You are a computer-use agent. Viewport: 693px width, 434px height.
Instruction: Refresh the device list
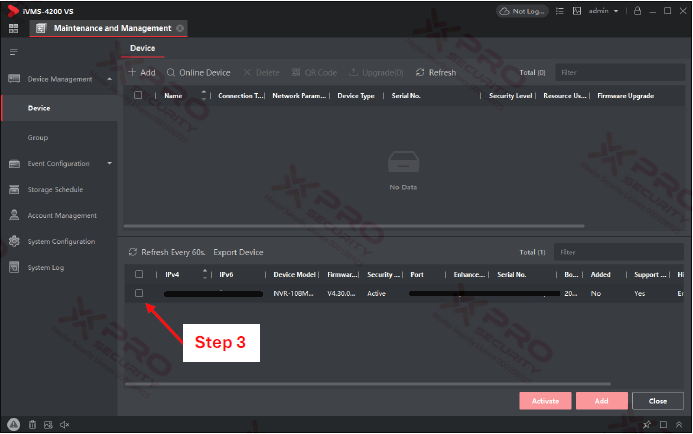point(436,72)
